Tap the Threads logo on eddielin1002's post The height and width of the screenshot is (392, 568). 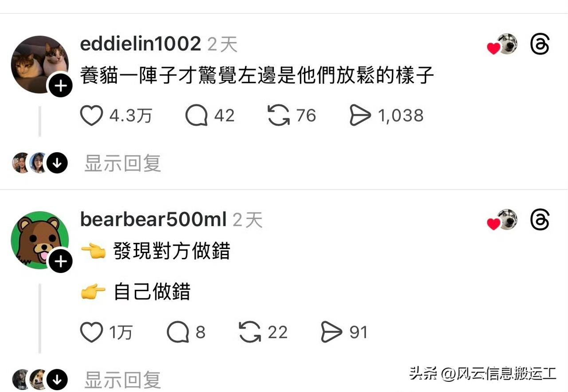click(x=540, y=44)
